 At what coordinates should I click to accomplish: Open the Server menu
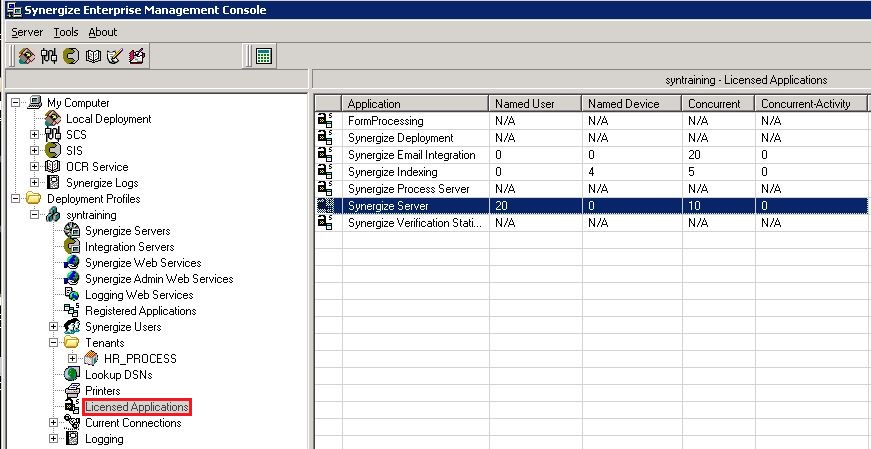(27, 32)
